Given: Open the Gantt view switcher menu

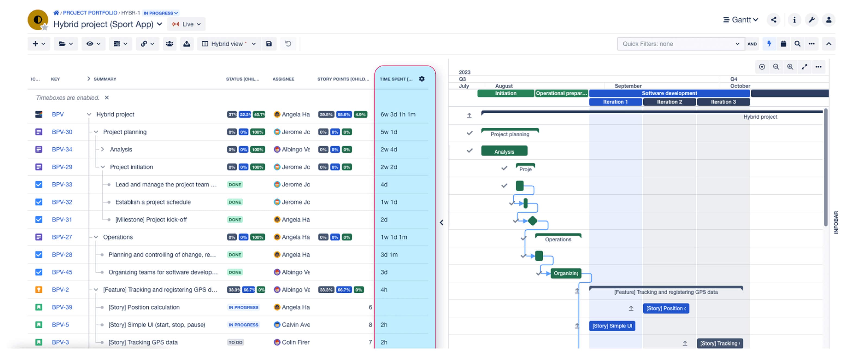Looking at the screenshot, I should click(x=741, y=20).
